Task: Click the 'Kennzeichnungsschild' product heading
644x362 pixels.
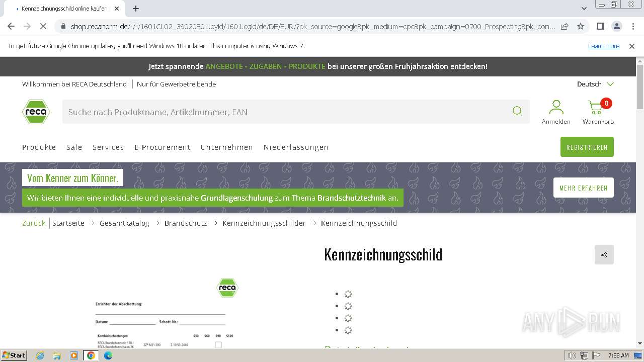Action: pos(383,255)
